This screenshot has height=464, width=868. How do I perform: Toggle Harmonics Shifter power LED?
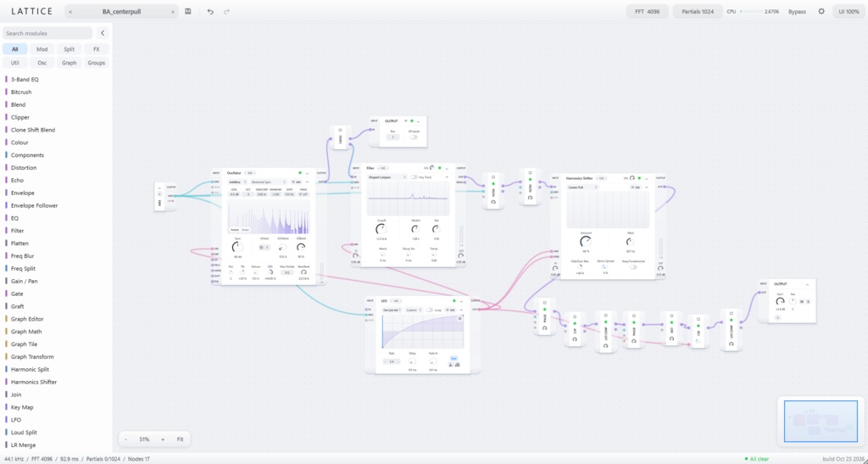click(639, 178)
